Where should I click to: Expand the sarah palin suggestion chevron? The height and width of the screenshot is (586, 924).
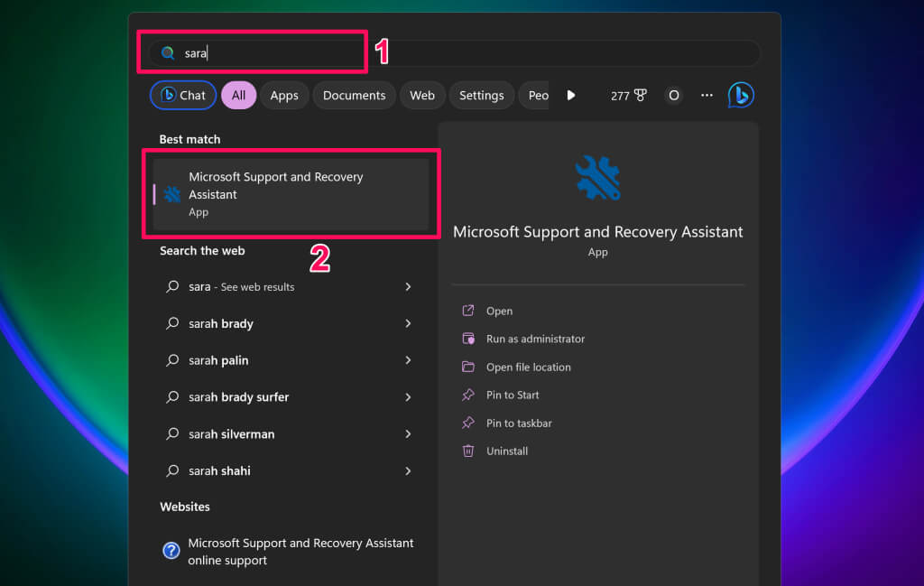pos(408,360)
